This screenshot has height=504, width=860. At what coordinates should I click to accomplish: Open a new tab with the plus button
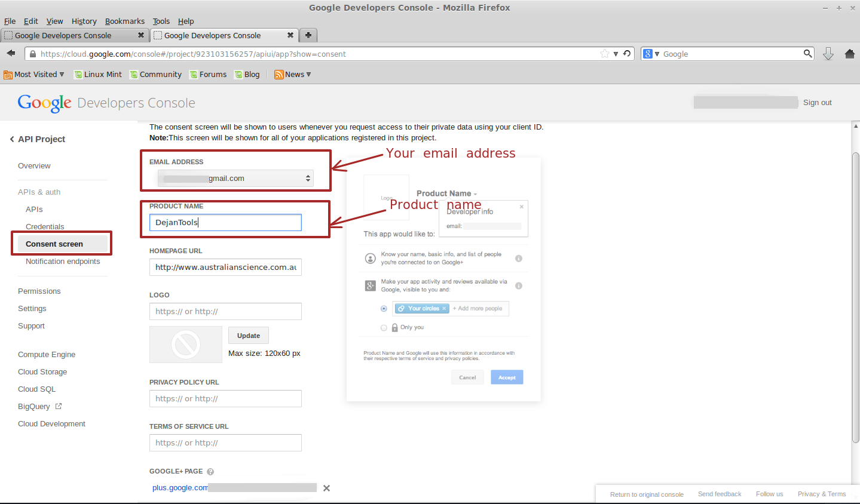[308, 35]
